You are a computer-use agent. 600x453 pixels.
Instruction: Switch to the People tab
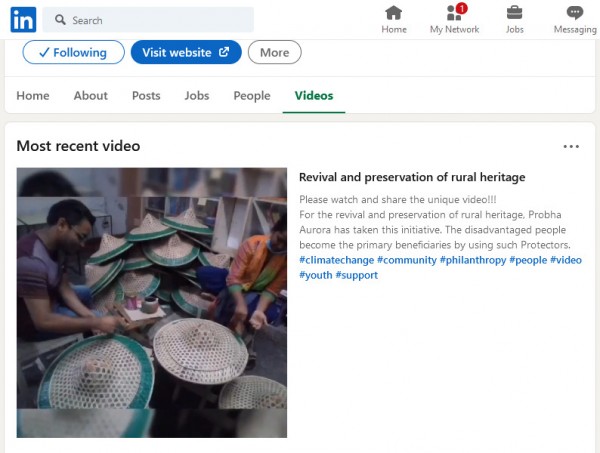click(252, 96)
